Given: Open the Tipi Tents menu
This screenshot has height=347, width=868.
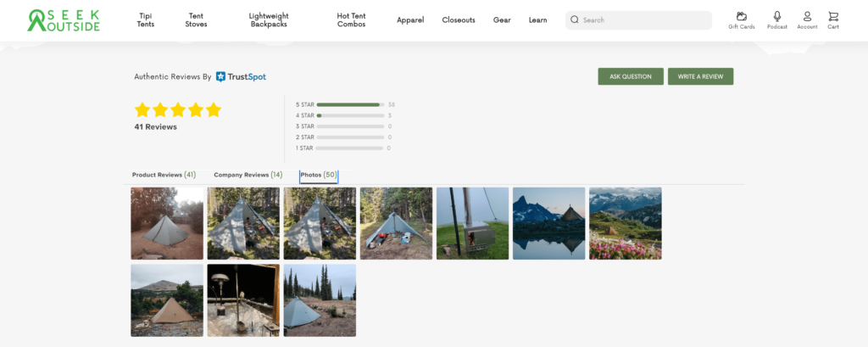Looking at the screenshot, I should (x=146, y=20).
